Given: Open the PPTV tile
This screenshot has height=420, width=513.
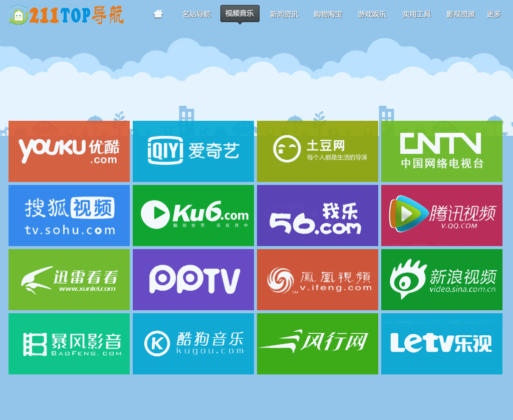Looking at the screenshot, I should pos(193,280).
